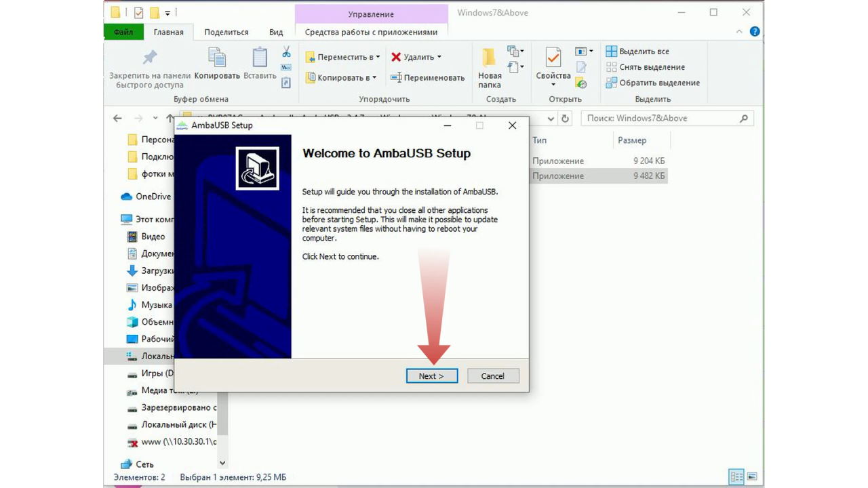Click the Explorer forward arrow
Screen dimensions: 868x488
point(138,118)
